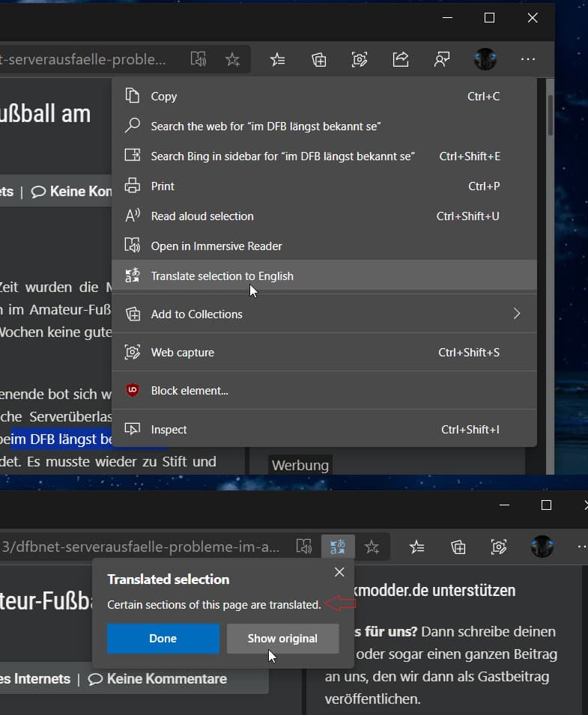The image size is (588, 715).
Task: Click the Favorites list icon in upper toolbar
Action: tap(277, 59)
